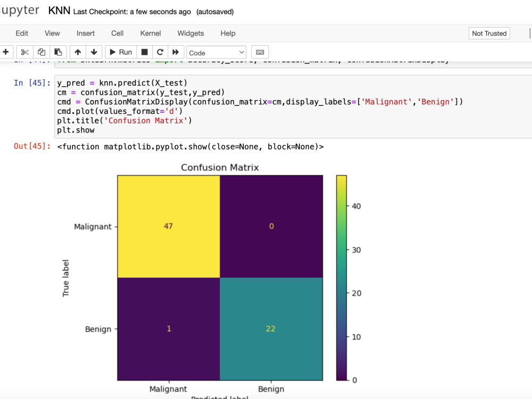Run the selected cell

click(x=121, y=52)
